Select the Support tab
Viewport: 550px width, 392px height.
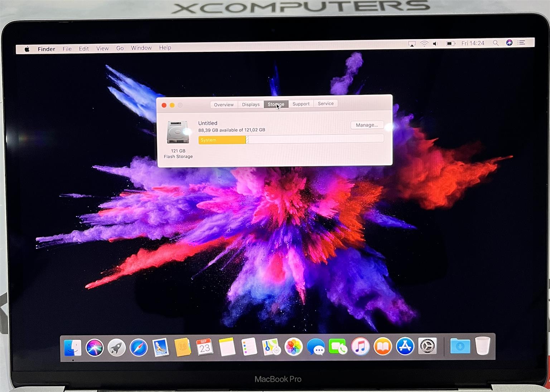pyautogui.click(x=301, y=104)
